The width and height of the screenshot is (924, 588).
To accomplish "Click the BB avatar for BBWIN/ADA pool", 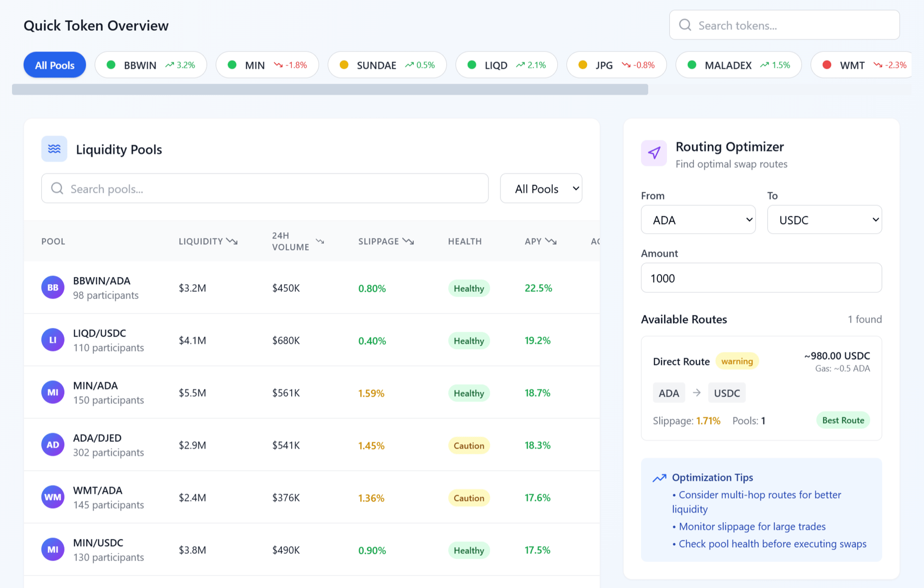I will 52,287.
